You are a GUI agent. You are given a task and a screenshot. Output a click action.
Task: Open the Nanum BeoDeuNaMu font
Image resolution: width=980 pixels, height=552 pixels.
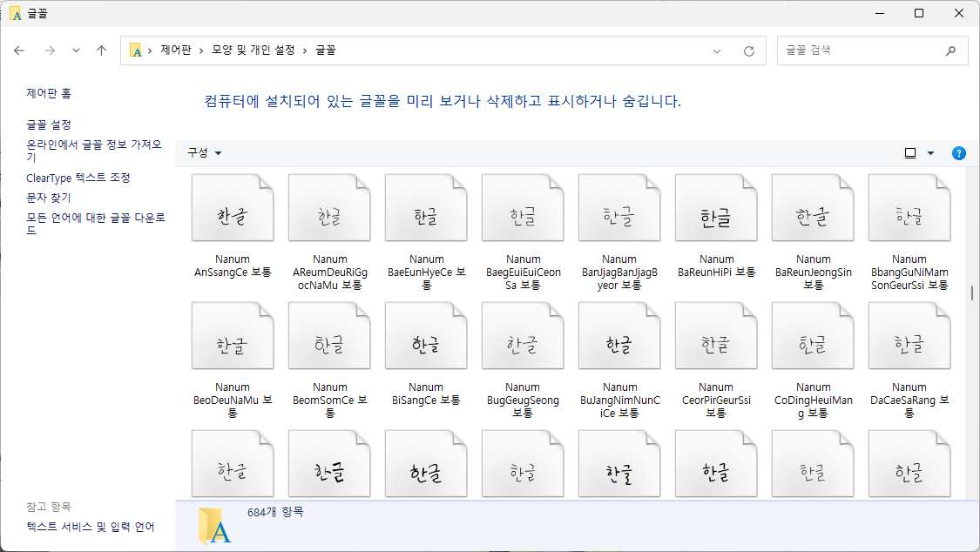point(233,335)
